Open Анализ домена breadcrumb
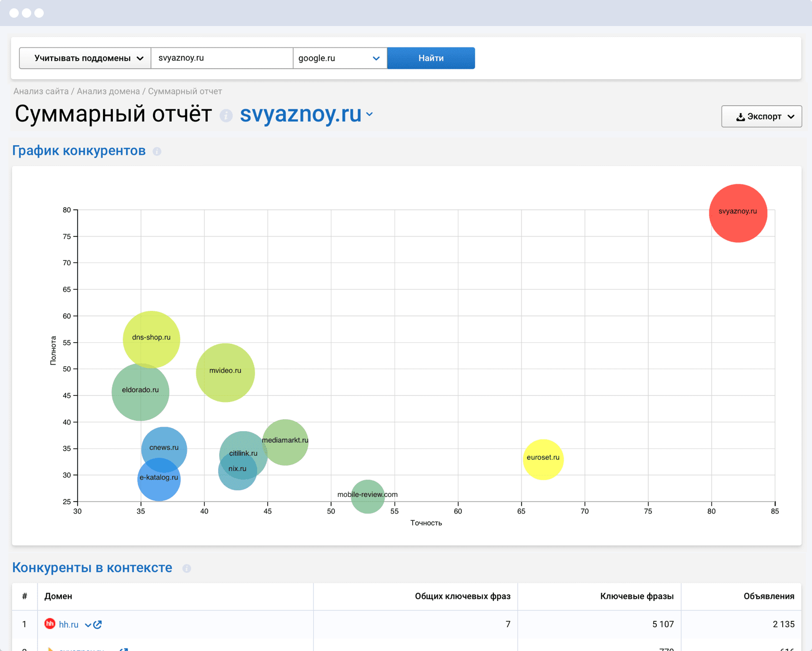 pyautogui.click(x=108, y=91)
